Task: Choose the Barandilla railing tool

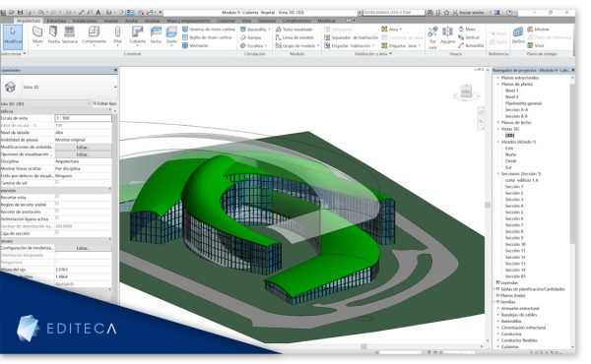Action: click(255, 29)
